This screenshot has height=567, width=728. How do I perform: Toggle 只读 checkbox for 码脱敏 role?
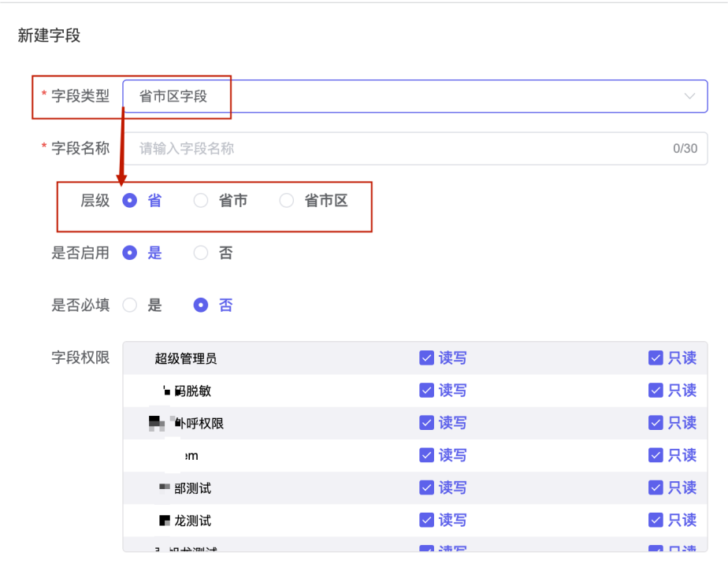point(656,391)
